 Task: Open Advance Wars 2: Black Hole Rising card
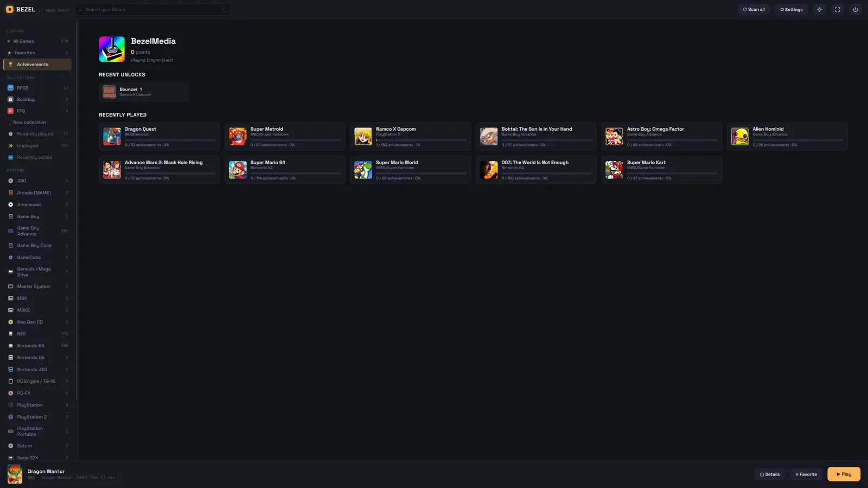coord(159,170)
